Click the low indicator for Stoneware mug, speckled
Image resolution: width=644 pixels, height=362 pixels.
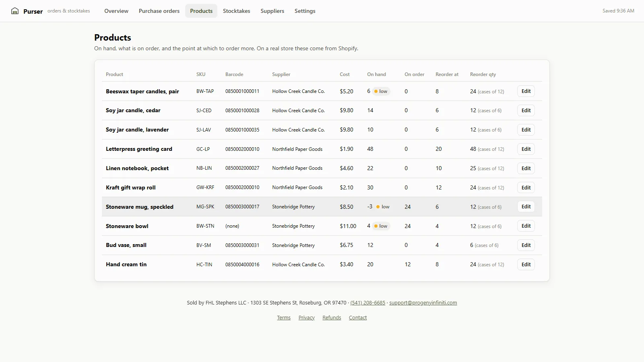(383, 207)
